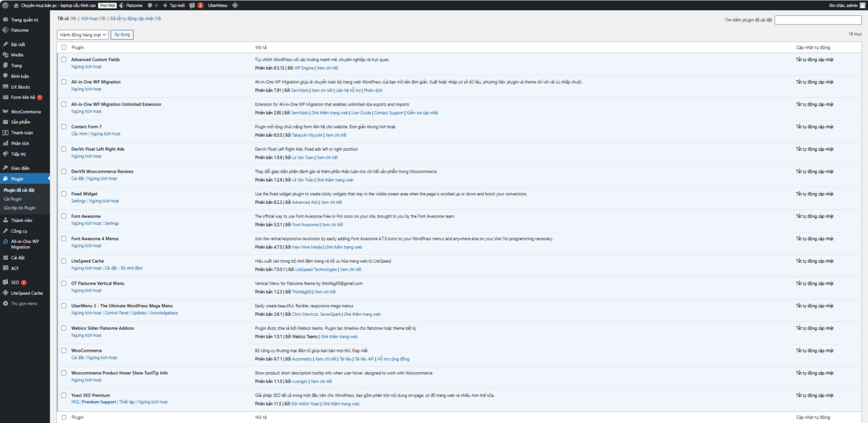Collapse sidebar with Thu gọn menu icon
Screen dimensions: 868x423
tap(6, 303)
